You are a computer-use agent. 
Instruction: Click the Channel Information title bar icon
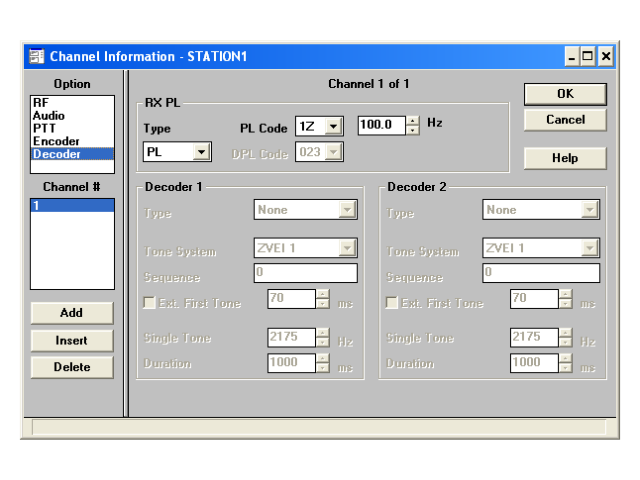(35, 57)
